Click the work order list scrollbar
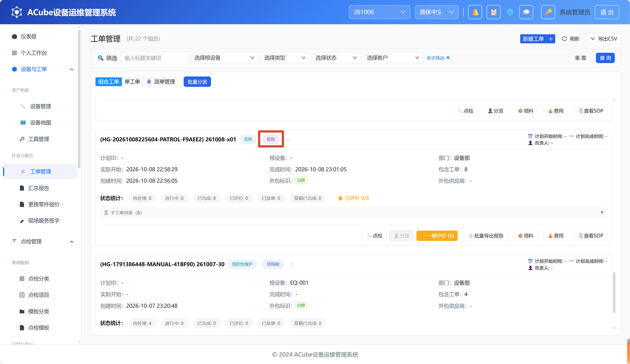The width and height of the screenshot is (630, 364). pyautogui.click(x=614, y=292)
